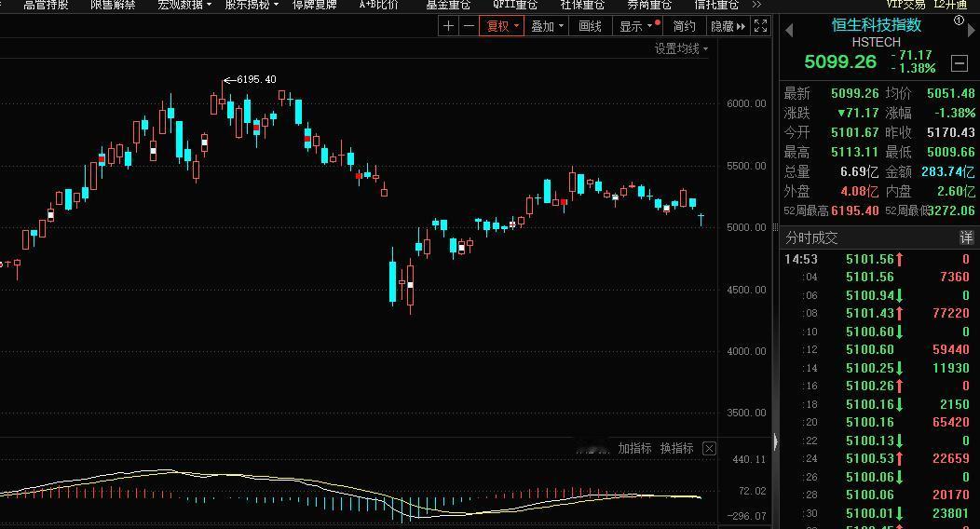
Task: Expand 设置均线 moving average settings
Action: [681, 48]
